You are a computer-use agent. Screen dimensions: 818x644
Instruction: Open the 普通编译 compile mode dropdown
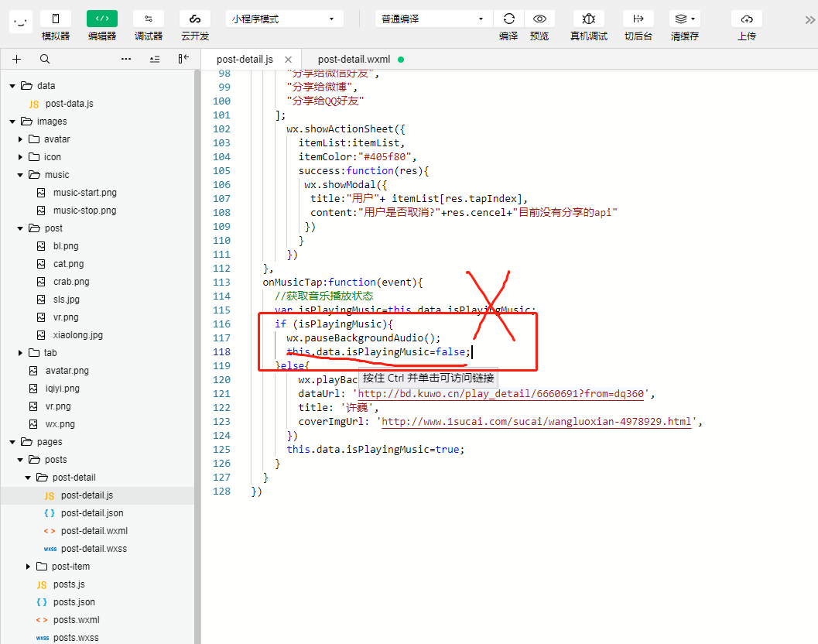coord(433,19)
